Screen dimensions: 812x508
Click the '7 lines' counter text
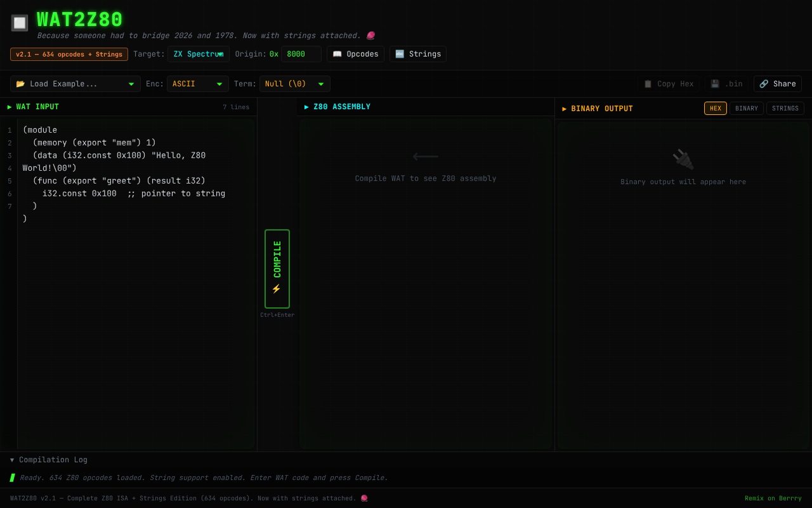(x=236, y=107)
